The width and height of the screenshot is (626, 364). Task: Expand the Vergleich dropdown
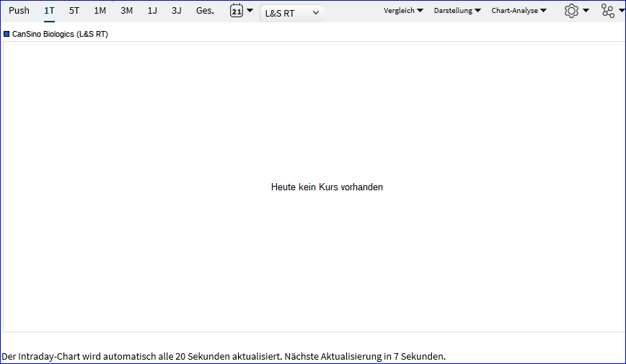(403, 11)
